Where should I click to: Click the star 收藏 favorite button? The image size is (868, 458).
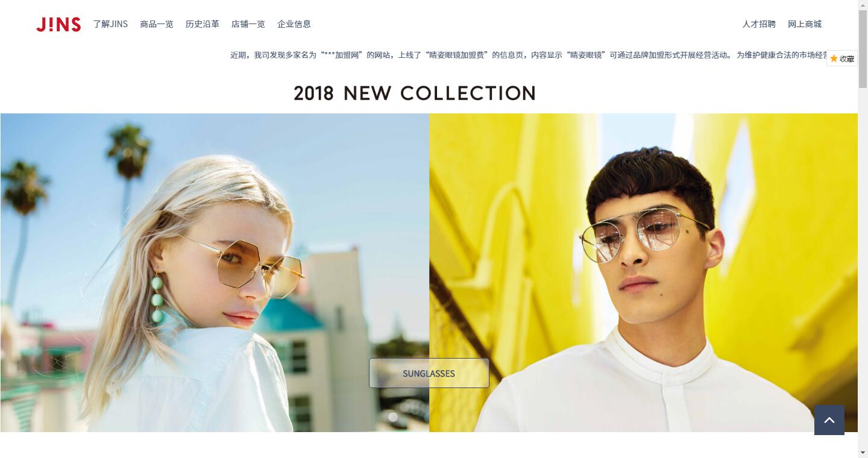(842, 58)
